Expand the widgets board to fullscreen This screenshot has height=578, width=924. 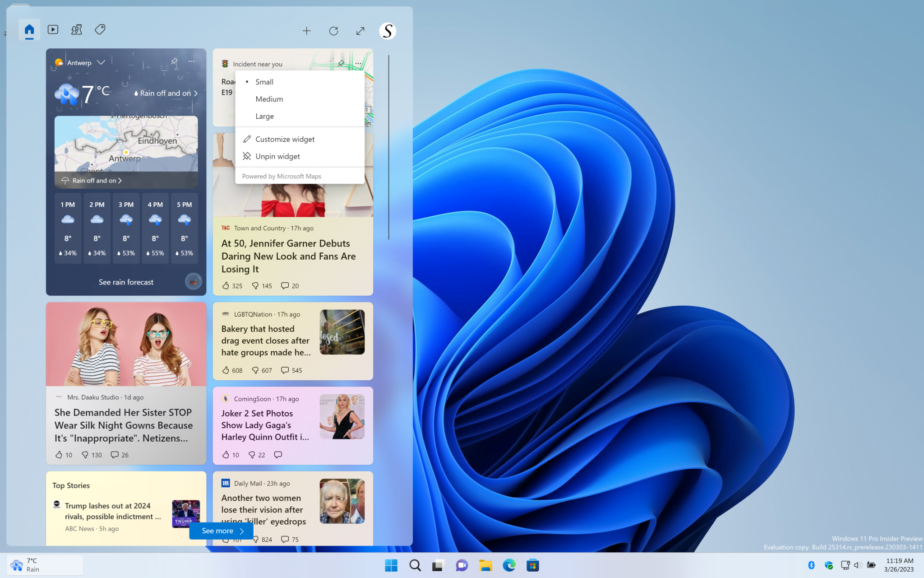(360, 31)
